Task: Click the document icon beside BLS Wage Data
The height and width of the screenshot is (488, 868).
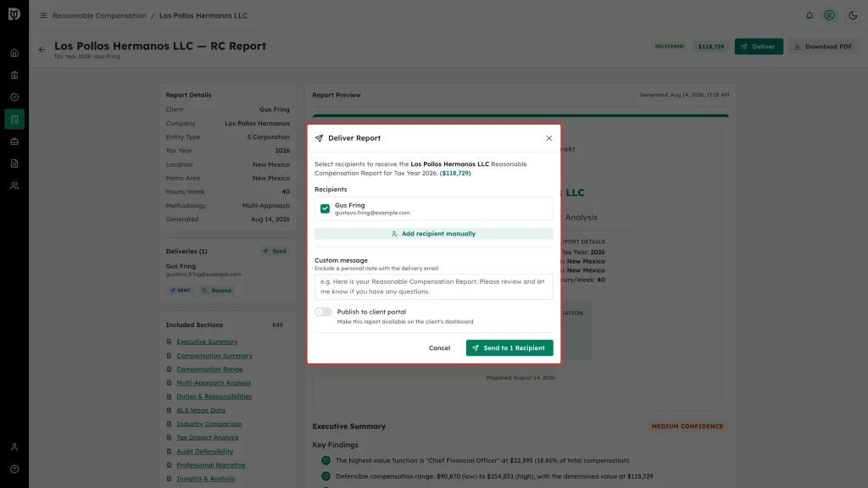Action: [x=169, y=411]
